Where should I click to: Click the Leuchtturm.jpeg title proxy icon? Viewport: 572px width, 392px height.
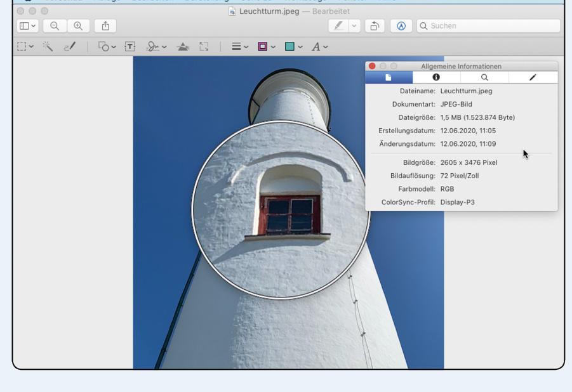232,11
